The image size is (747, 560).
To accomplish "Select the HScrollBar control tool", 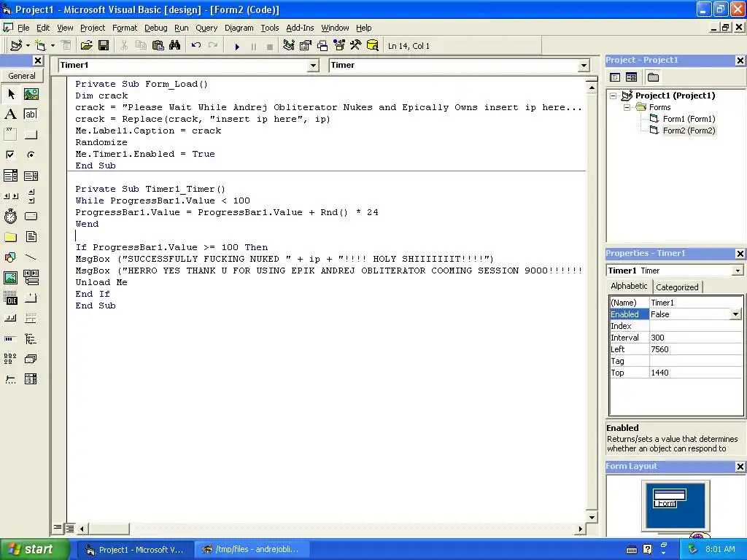I will [x=10, y=195].
